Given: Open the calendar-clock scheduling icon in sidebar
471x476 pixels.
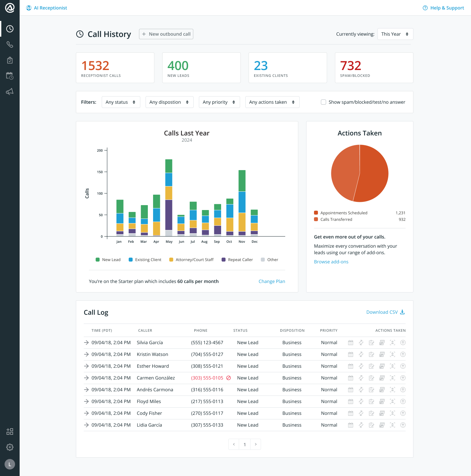Looking at the screenshot, I should [10, 76].
